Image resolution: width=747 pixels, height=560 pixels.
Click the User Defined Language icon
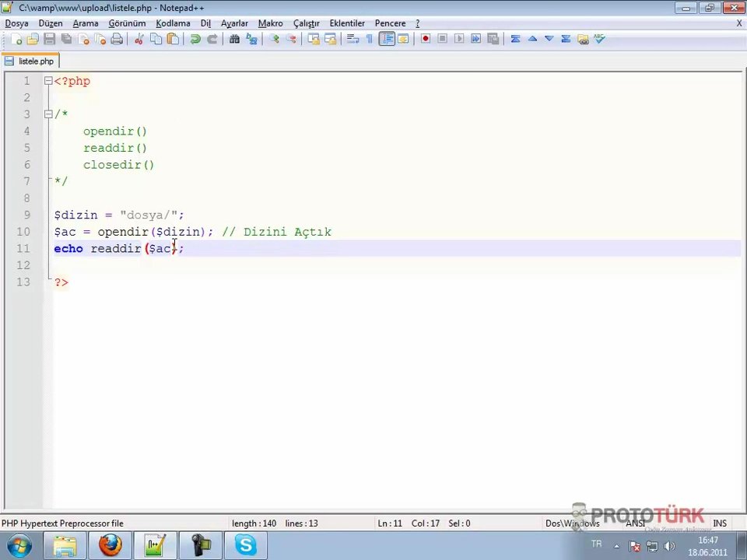403,39
